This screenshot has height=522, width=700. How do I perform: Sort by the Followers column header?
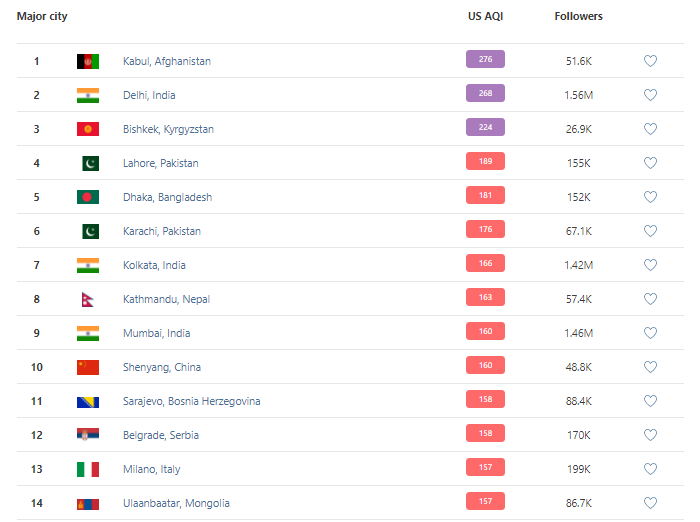coord(578,16)
